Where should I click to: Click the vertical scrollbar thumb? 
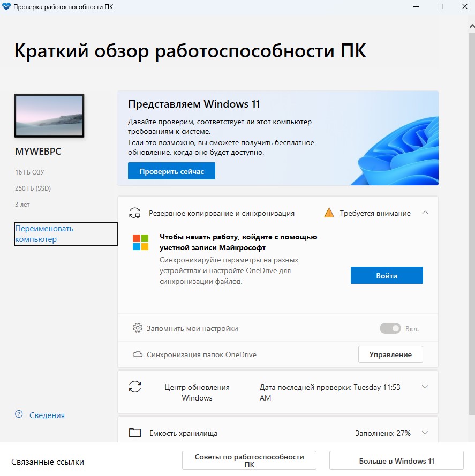click(x=471, y=225)
